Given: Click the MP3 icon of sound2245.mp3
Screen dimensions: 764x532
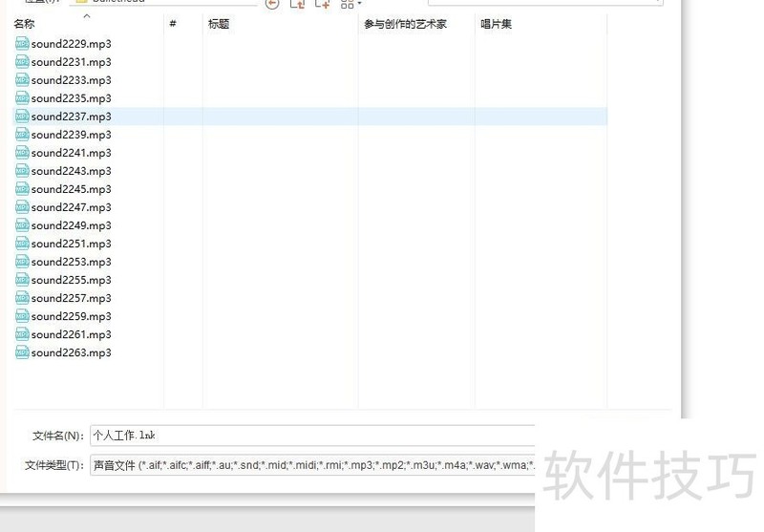Looking at the screenshot, I should (x=22, y=189).
